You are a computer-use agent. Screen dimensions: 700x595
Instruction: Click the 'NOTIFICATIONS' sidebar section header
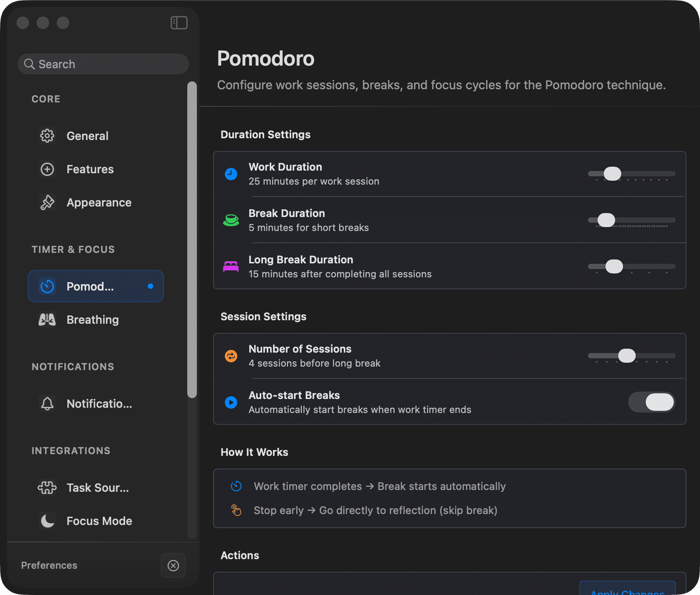click(73, 367)
